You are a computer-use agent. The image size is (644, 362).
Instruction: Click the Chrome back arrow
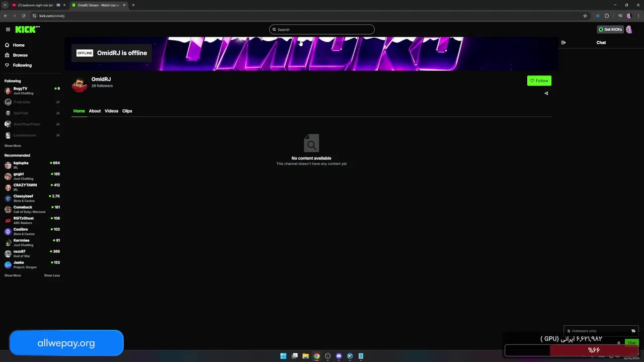click(6, 16)
